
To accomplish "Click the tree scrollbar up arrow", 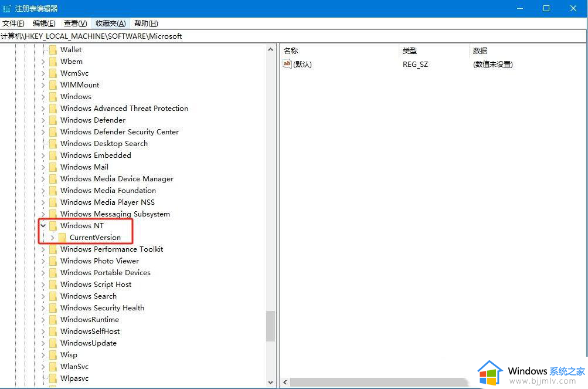I will [x=270, y=49].
